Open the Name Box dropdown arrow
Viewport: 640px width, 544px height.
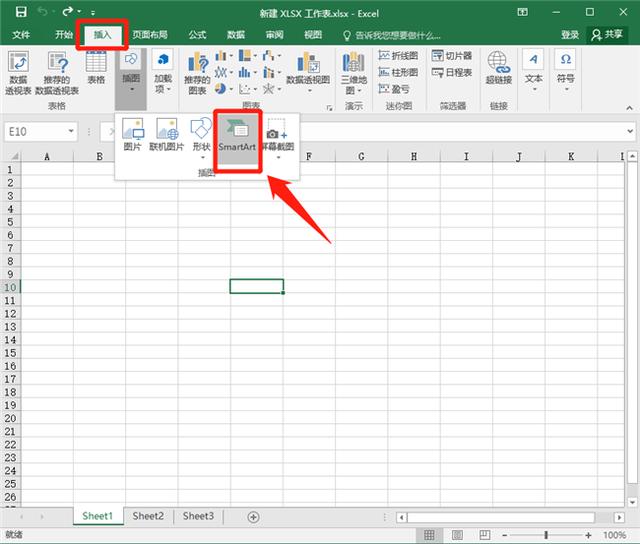[x=71, y=131]
